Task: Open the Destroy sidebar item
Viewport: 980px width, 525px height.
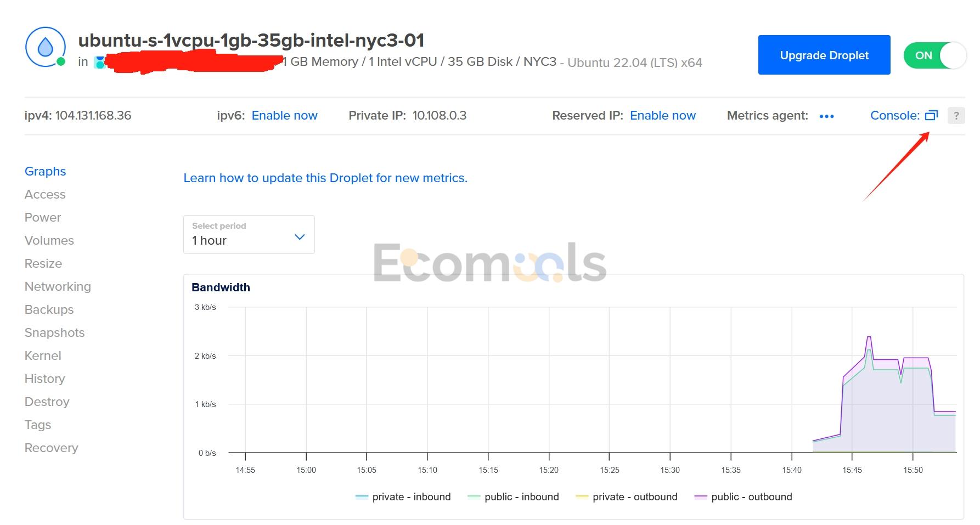Action: (x=47, y=402)
